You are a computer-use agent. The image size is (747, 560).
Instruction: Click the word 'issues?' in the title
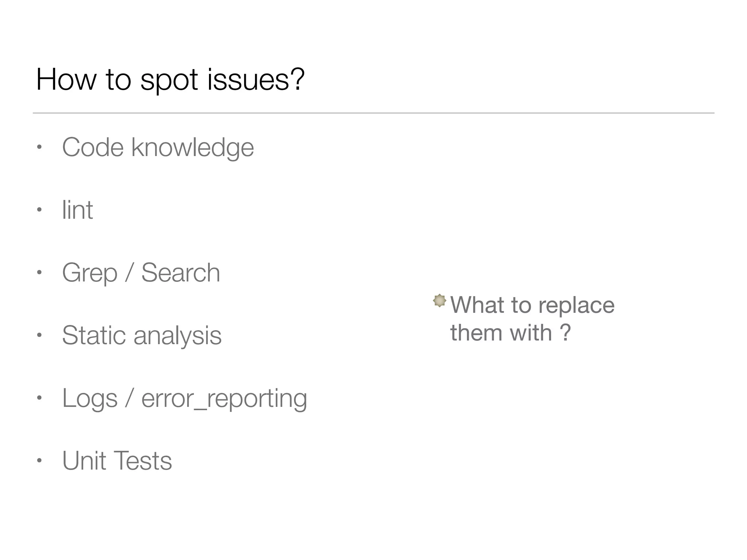coord(256,79)
